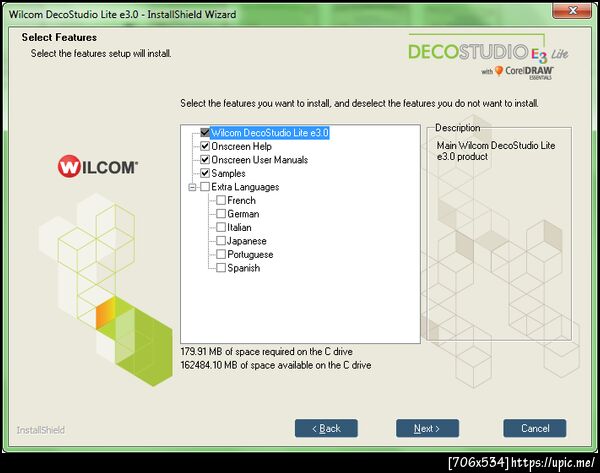Close the InstallShield Wizard window
The width and height of the screenshot is (600, 473).
tap(572, 11)
